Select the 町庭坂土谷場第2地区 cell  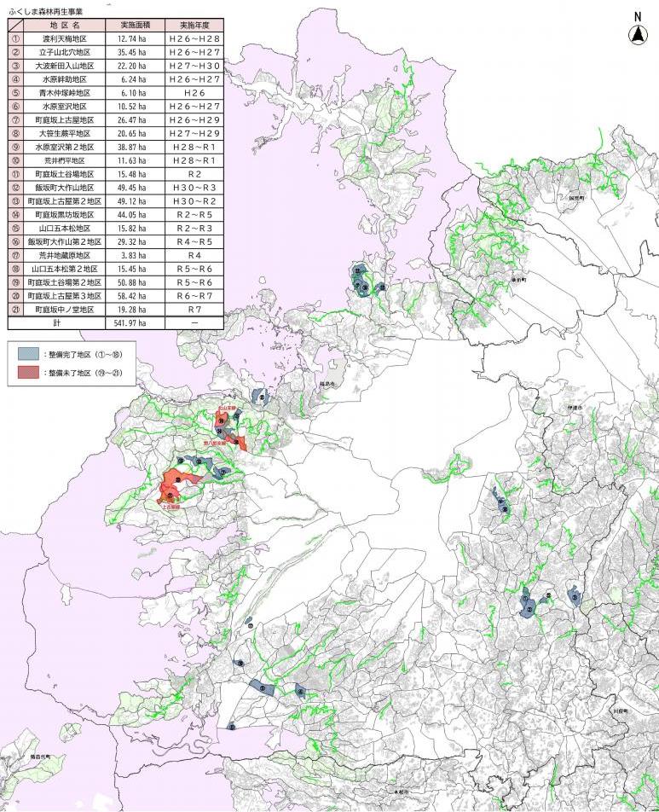click(x=65, y=282)
